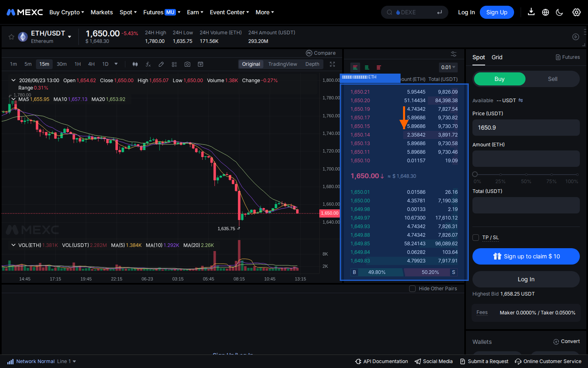This screenshot has width=588, height=368.
Task: Open the indicators fx icon
Action: 148,64
